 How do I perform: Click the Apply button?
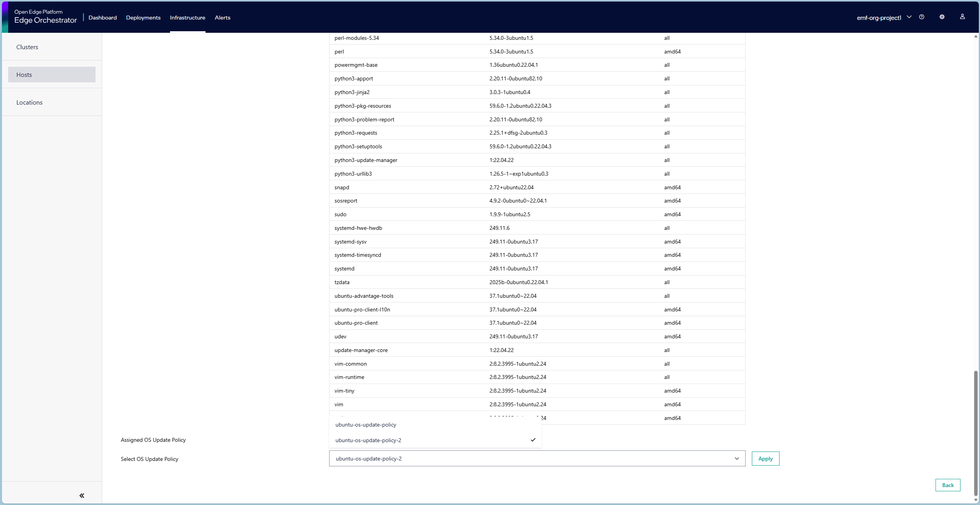pyautogui.click(x=765, y=458)
